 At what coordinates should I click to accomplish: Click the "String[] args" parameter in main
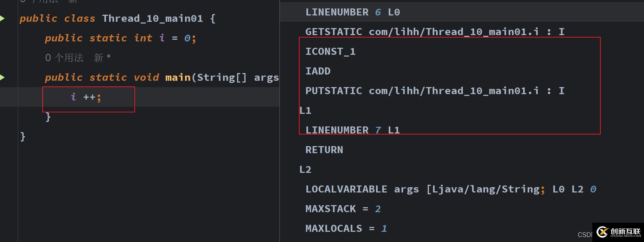tap(238, 77)
